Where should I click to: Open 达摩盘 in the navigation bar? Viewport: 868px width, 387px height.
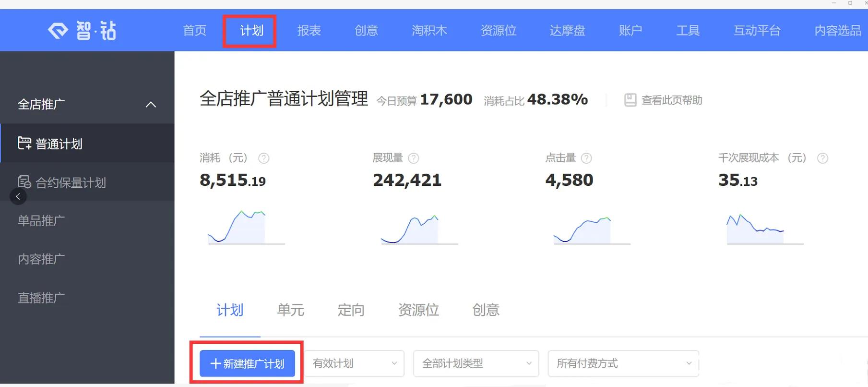click(567, 31)
